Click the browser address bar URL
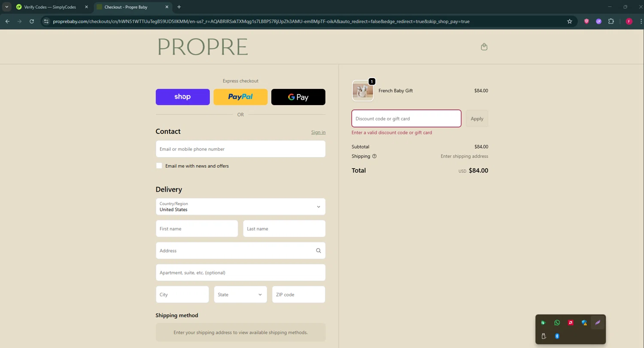 pyautogui.click(x=261, y=21)
